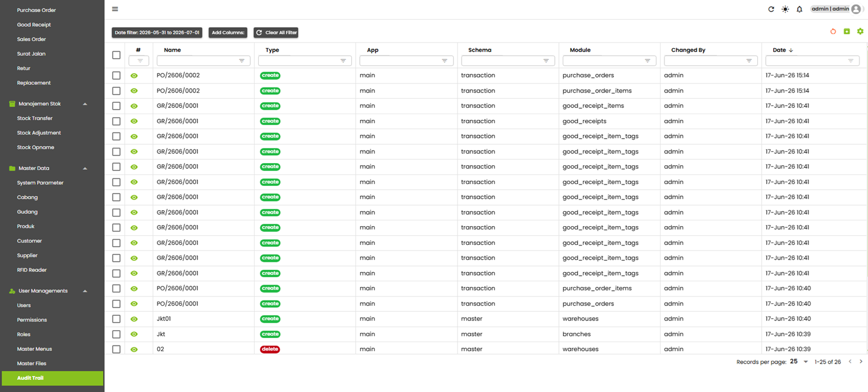The image size is (868, 392).
Task: Collapse the User Managements section
Action: (85, 291)
